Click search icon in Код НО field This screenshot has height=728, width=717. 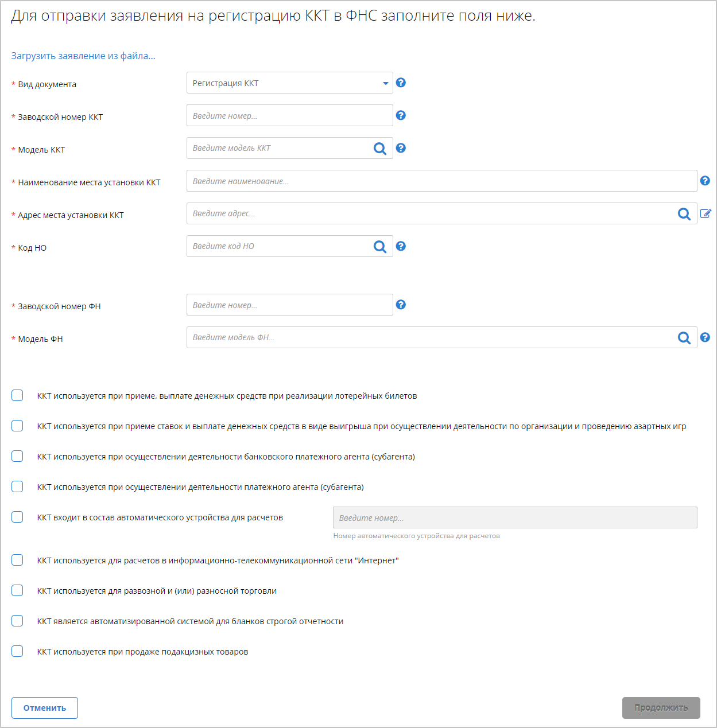tap(379, 247)
